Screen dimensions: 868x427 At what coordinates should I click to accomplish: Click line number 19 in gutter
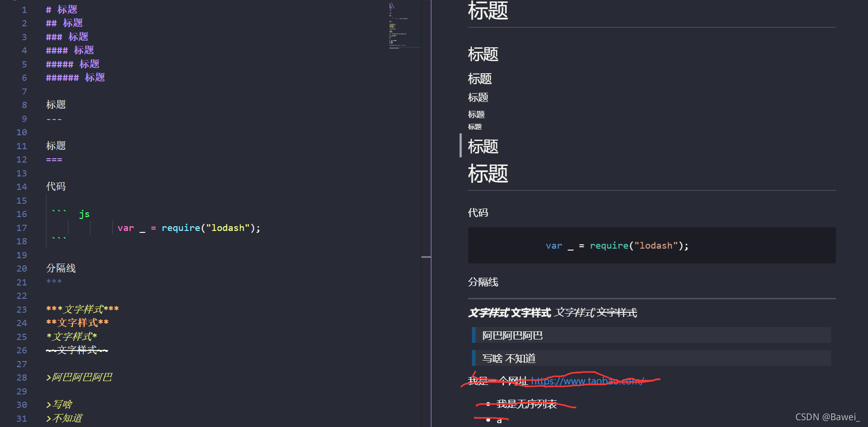tap(22, 255)
